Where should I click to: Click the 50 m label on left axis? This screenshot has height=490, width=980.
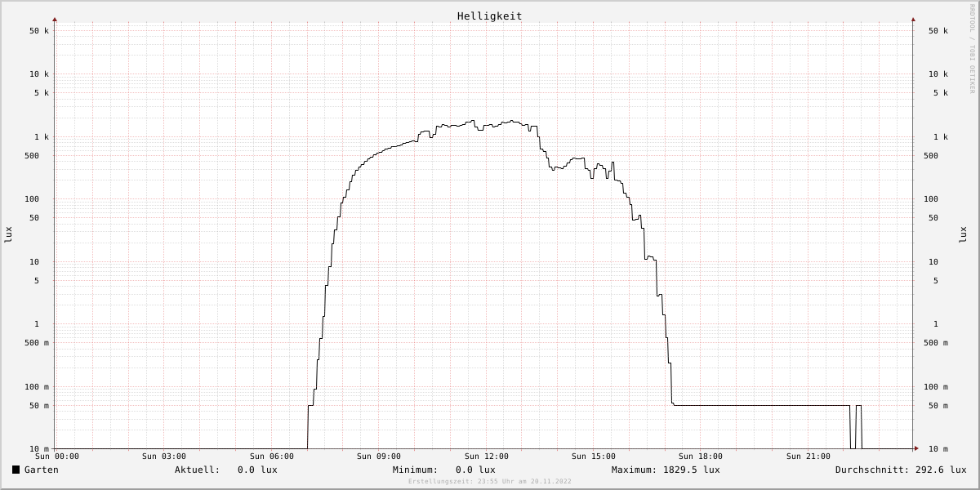39,406
